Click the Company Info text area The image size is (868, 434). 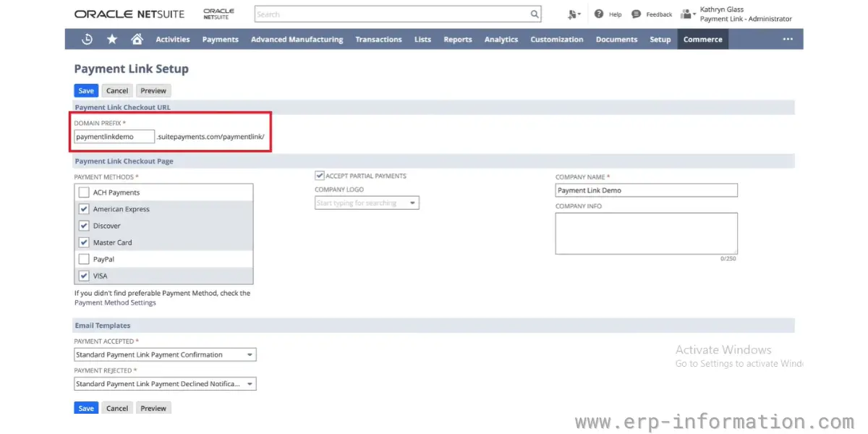point(646,233)
